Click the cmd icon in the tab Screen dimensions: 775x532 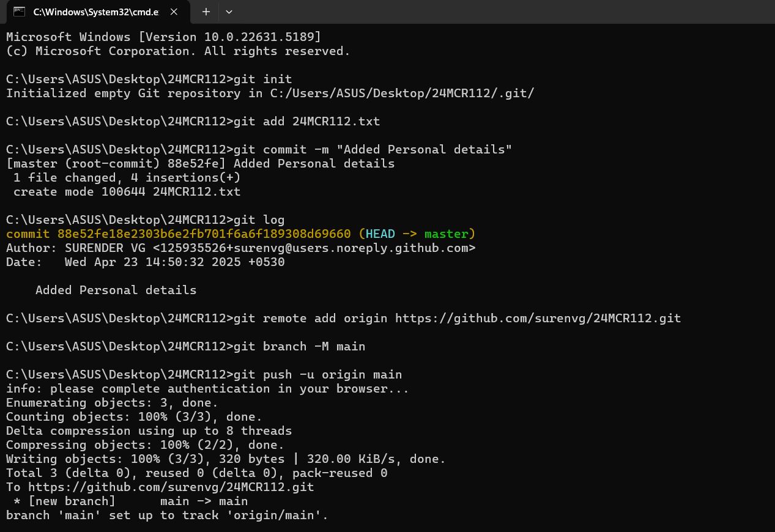pos(19,12)
